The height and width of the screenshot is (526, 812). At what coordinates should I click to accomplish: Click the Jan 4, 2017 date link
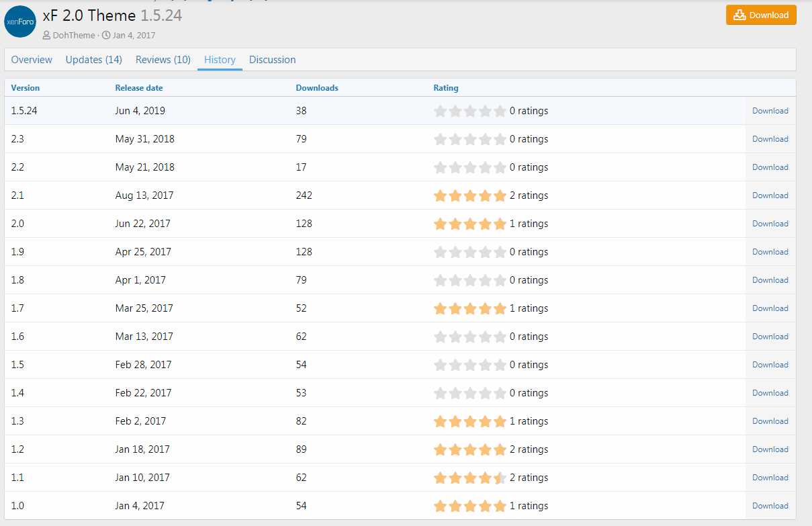[134, 35]
